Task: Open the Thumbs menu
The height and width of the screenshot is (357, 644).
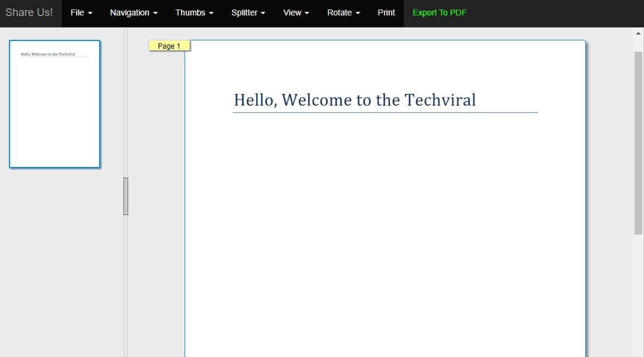Action: 194,12
